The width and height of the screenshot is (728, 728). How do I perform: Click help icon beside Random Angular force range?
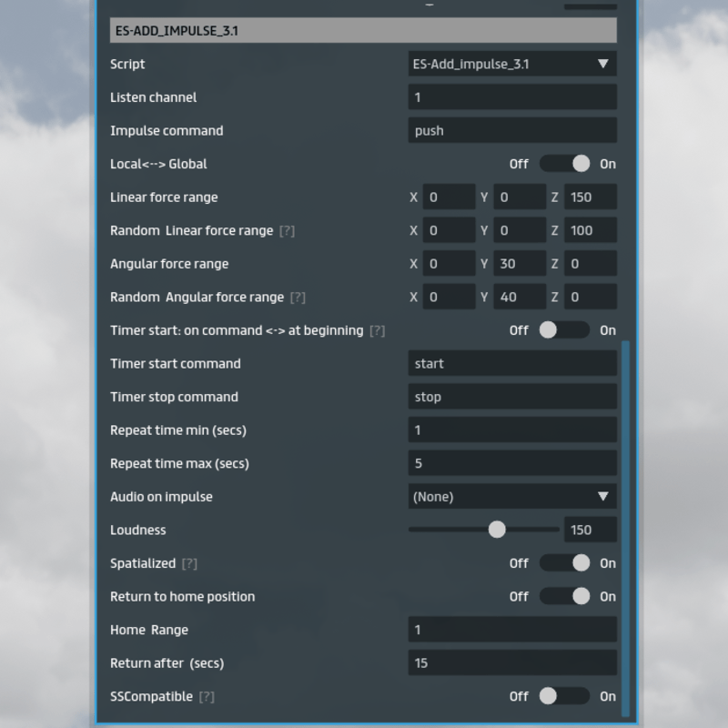tap(298, 298)
